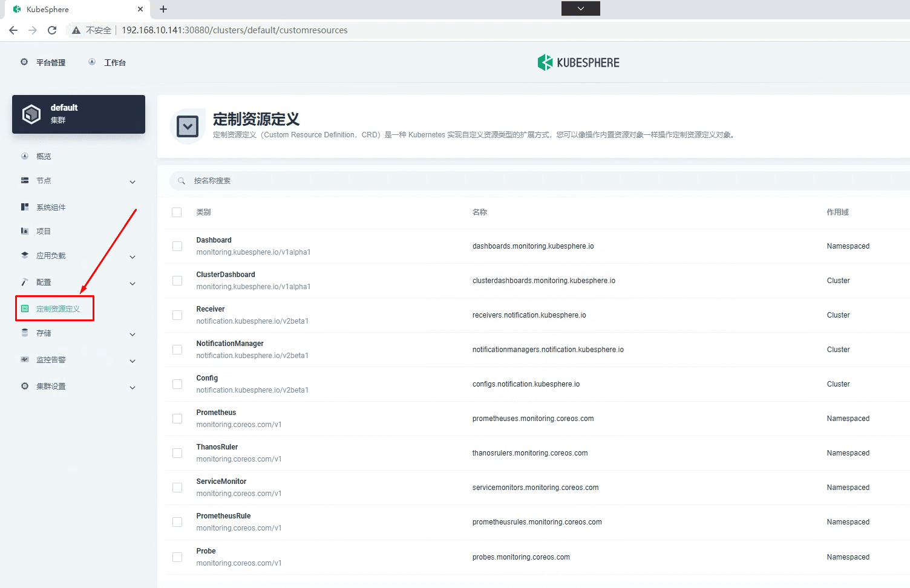This screenshot has width=910, height=588.
Task: Select 定制资源定义 in the sidebar
Action: pyautogui.click(x=58, y=309)
